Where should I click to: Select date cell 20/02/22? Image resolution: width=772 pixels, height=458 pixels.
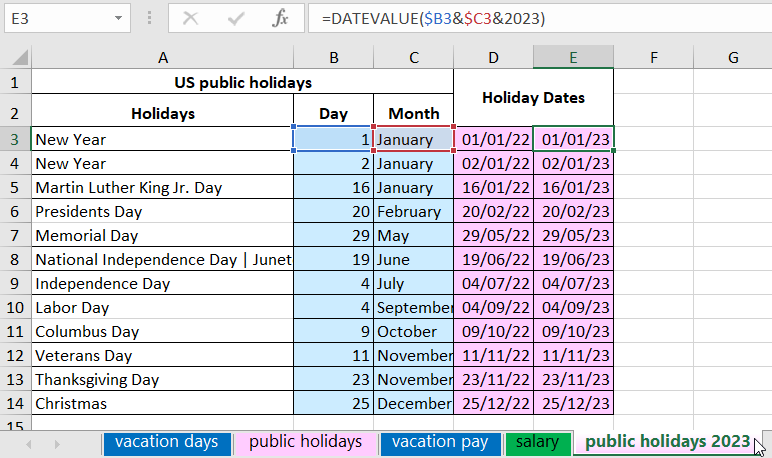pos(493,212)
